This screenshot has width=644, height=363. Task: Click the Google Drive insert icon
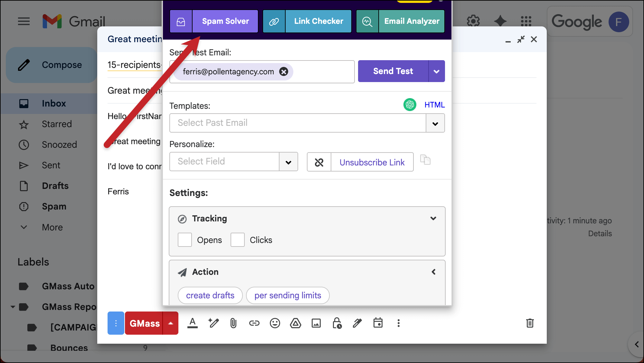[x=295, y=323]
